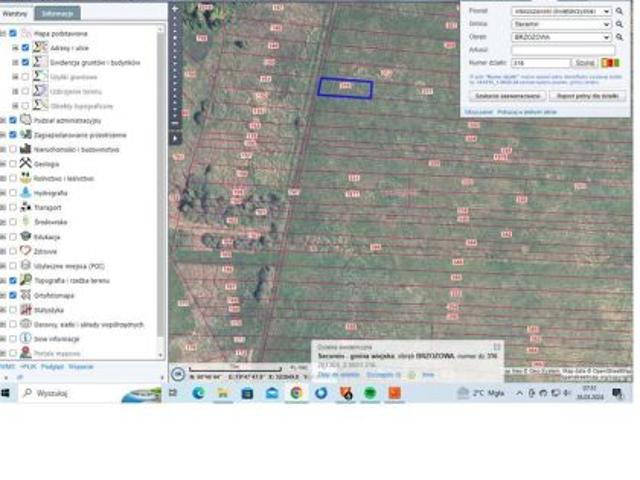Click the Numer działki input field

[x=541, y=63]
